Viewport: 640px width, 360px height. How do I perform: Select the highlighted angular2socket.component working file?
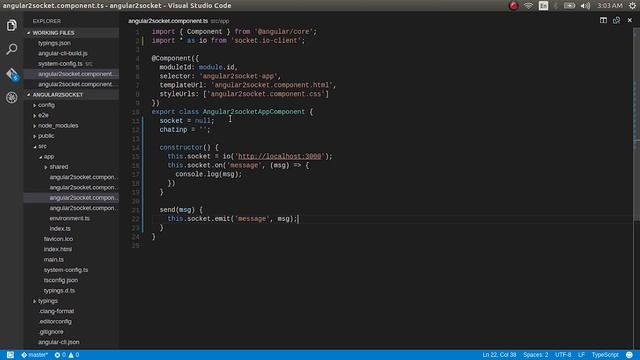[x=71, y=74]
